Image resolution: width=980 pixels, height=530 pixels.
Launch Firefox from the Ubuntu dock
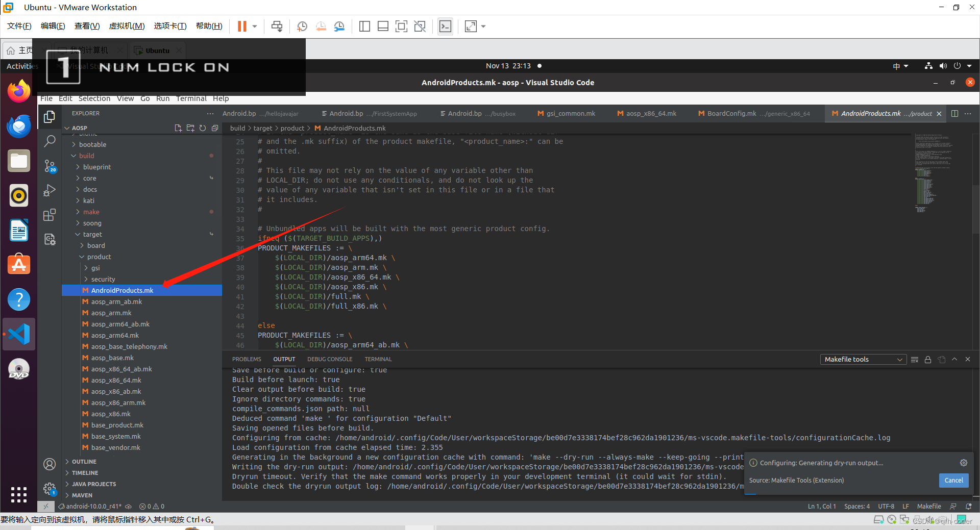pyautogui.click(x=19, y=91)
